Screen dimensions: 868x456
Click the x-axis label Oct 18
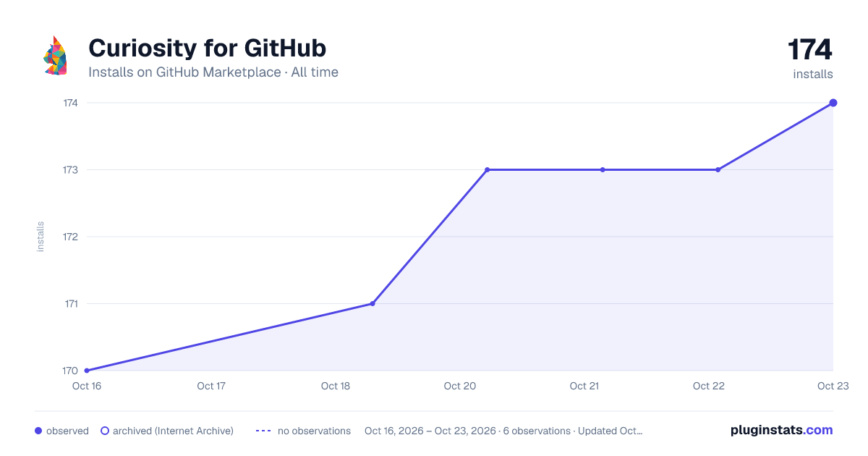coord(336,386)
